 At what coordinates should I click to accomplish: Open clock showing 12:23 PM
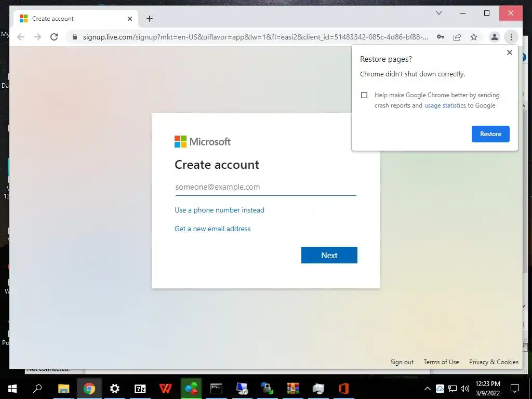tap(488, 389)
